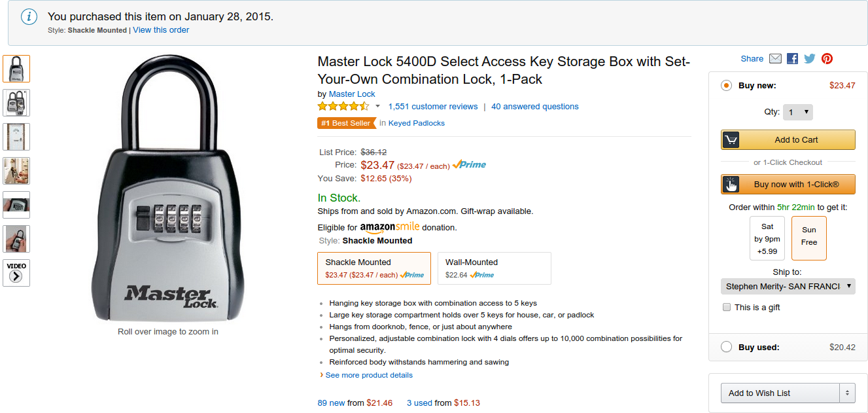Open the Qty dropdown
Viewport: 868px width, 413px height.
(x=798, y=112)
